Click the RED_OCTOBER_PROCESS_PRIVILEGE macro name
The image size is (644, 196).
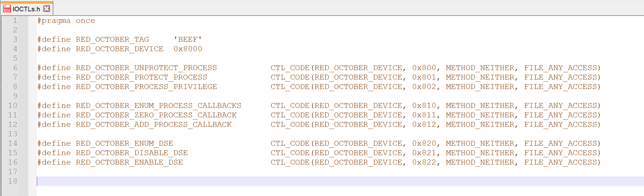click(x=146, y=87)
